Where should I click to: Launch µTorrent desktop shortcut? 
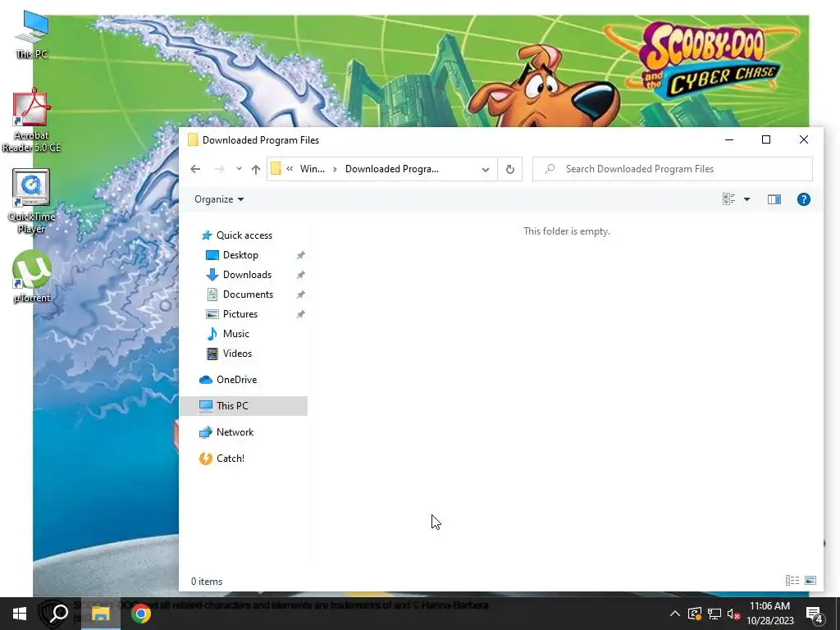point(32,276)
